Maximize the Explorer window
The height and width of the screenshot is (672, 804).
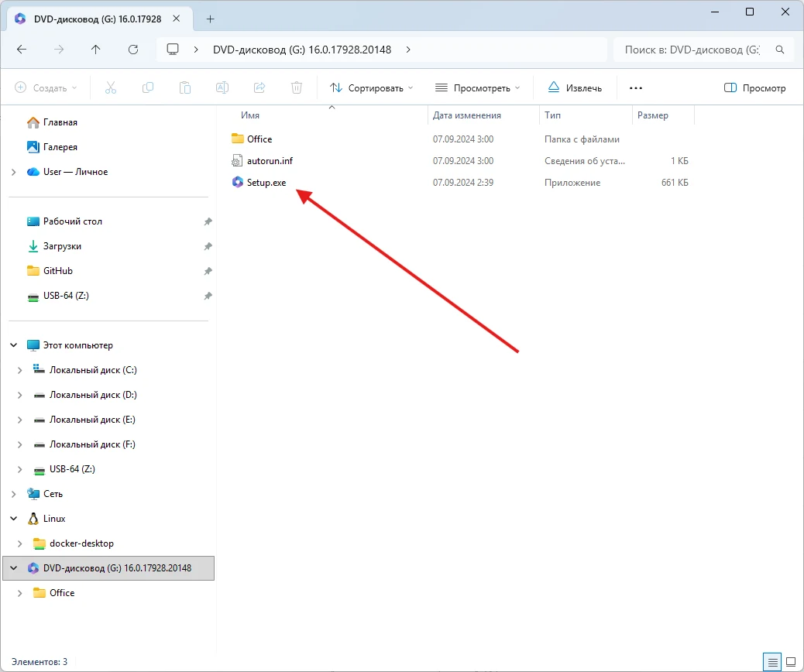pos(750,12)
